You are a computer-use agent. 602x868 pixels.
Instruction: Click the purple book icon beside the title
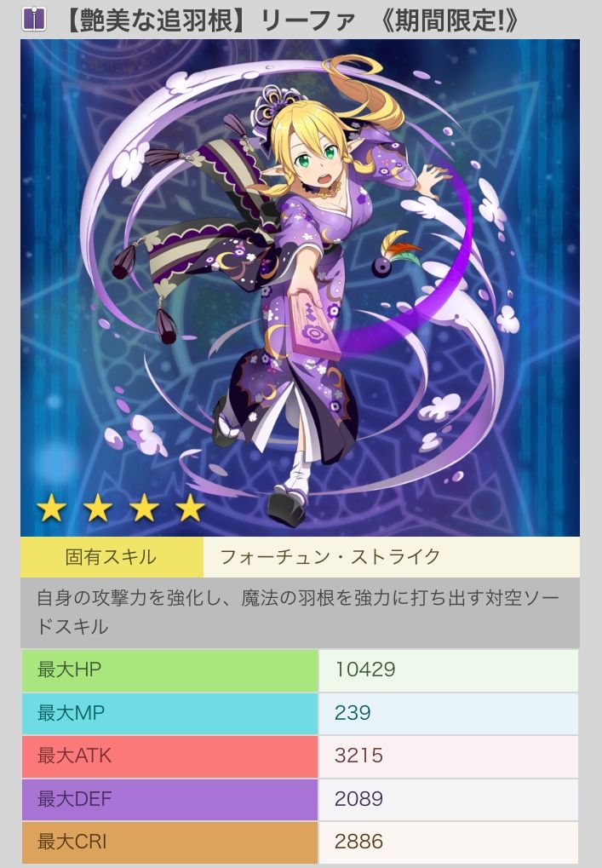tap(34, 19)
